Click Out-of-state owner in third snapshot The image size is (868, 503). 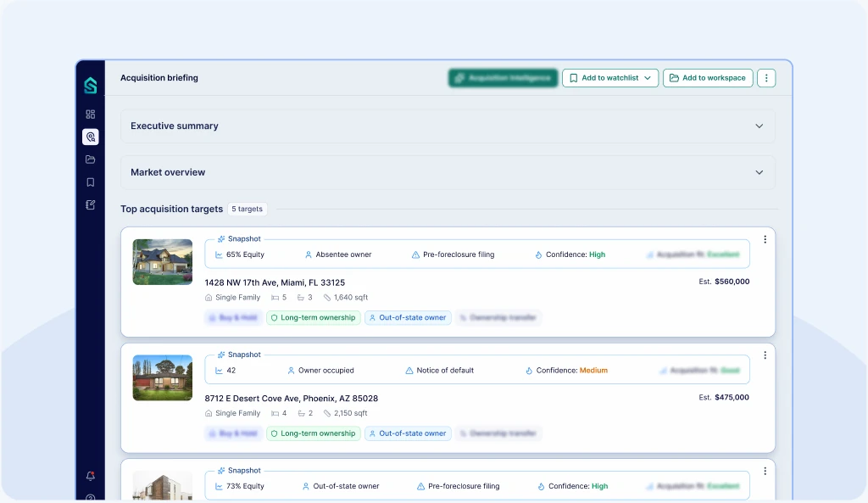[x=341, y=486]
